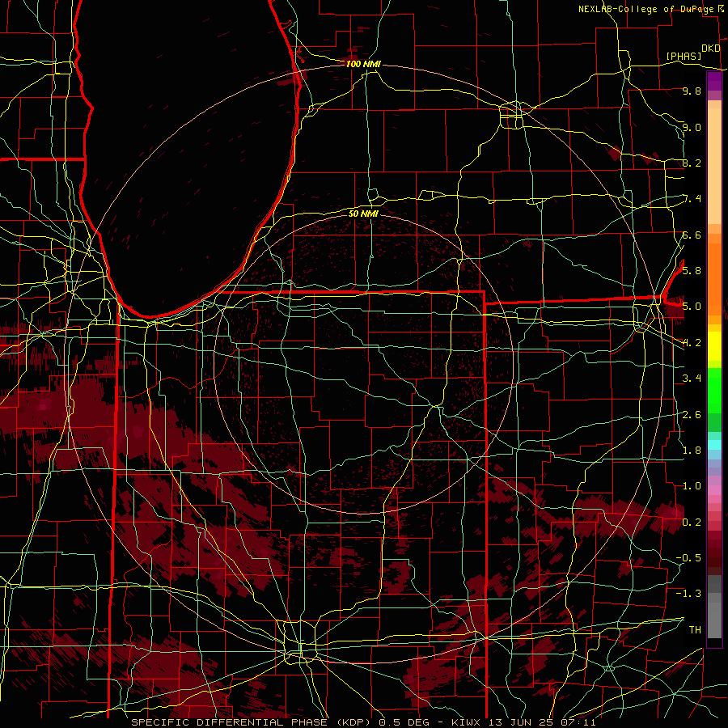Click the 07:11 timestamp in caption

click(x=578, y=722)
